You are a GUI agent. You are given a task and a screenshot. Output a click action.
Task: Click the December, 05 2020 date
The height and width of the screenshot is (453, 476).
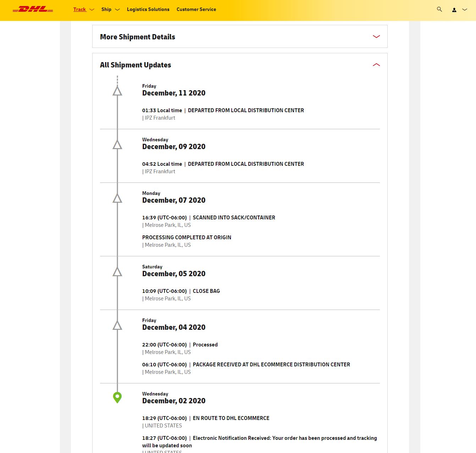tap(174, 274)
